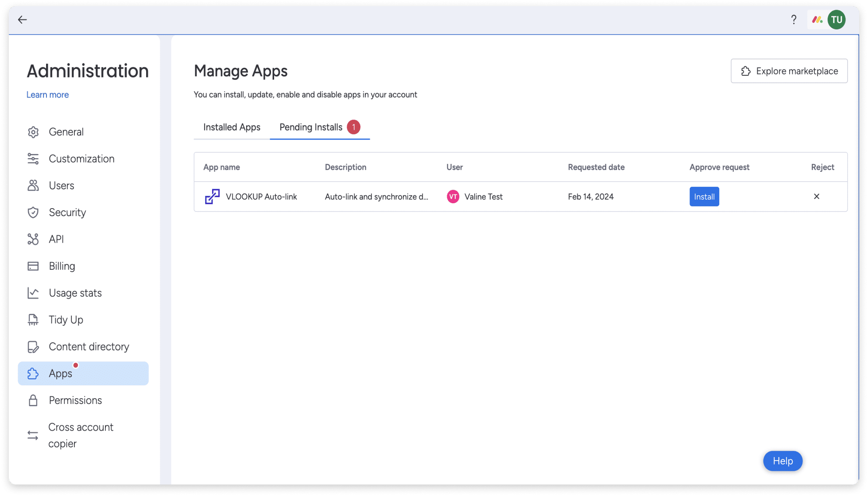Click the Apps puzzle piece icon
Image resolution: width=868 pixels, height=496 pixels.
pos(33,373)
